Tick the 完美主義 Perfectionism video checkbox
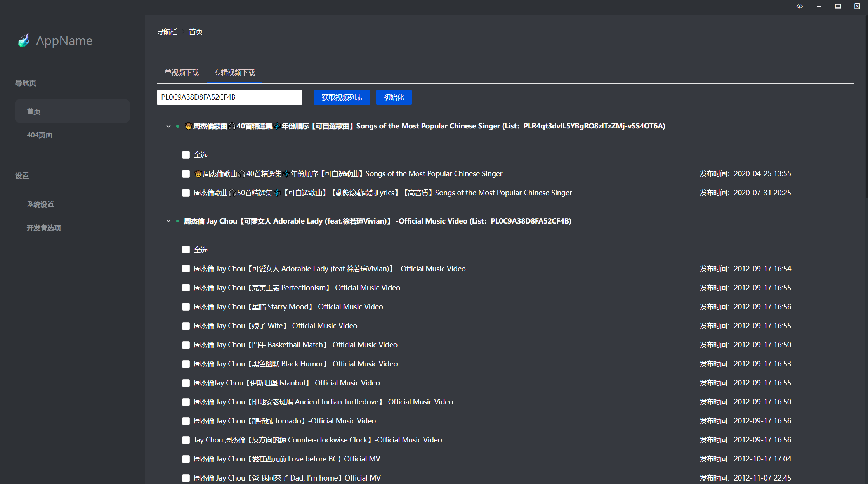The height and width of the screenshot is (484, 868). tap(186, 288)
